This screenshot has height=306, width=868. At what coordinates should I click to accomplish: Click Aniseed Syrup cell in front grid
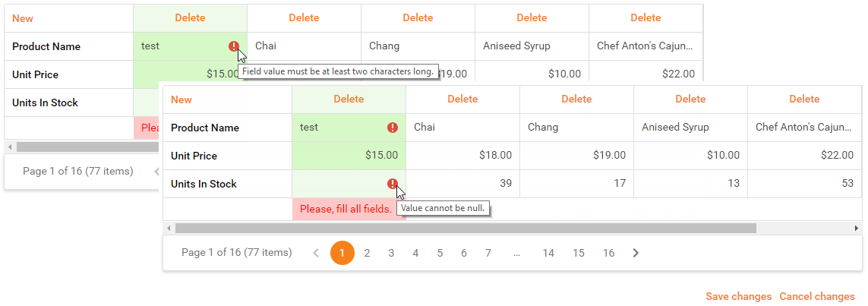(x=690, y=128)
